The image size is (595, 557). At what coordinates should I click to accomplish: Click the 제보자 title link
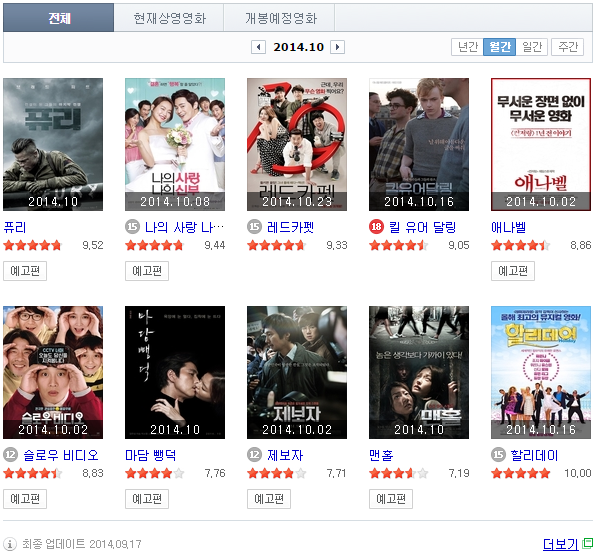coord(285,455)
